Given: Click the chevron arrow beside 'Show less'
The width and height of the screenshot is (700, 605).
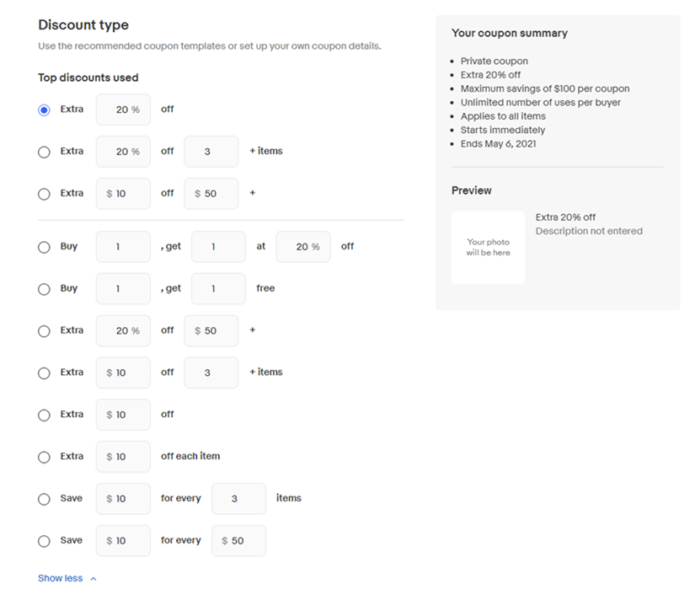Looking at the screenshot, I should pyautogui.click(x=94, y=579).
